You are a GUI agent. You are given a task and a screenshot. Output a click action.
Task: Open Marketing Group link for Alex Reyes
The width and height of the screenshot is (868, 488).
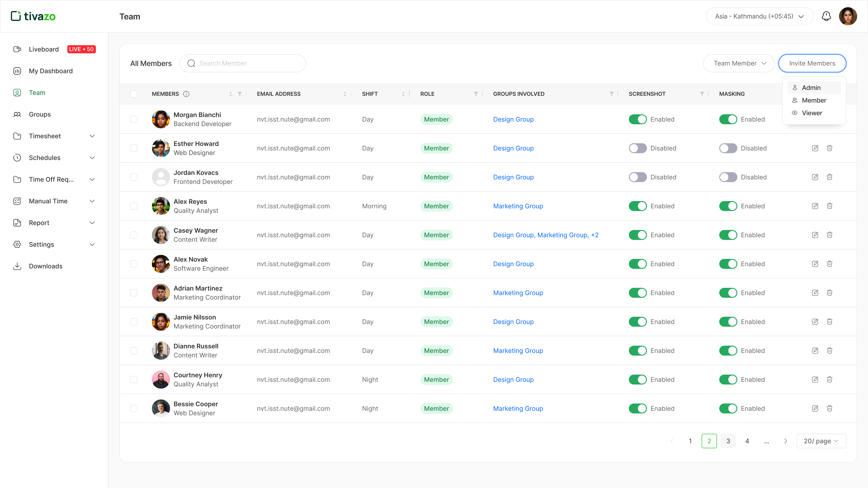tap(518, 206)
